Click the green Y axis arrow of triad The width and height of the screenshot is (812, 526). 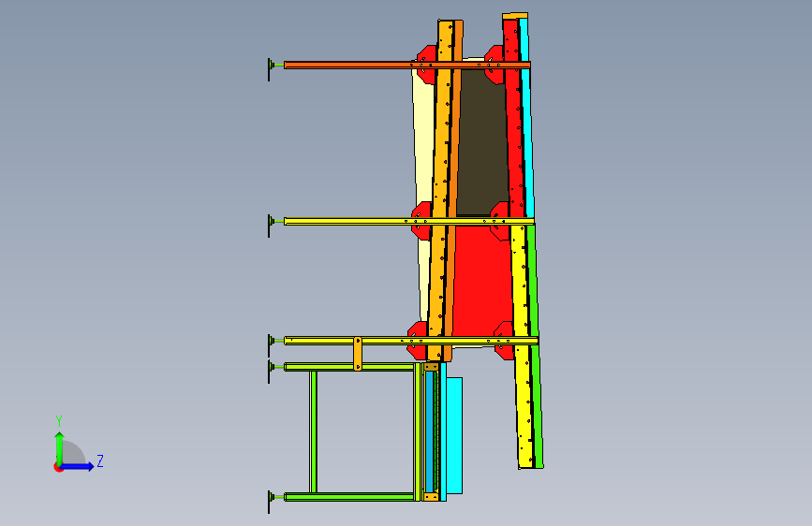(x=59, y=447)
